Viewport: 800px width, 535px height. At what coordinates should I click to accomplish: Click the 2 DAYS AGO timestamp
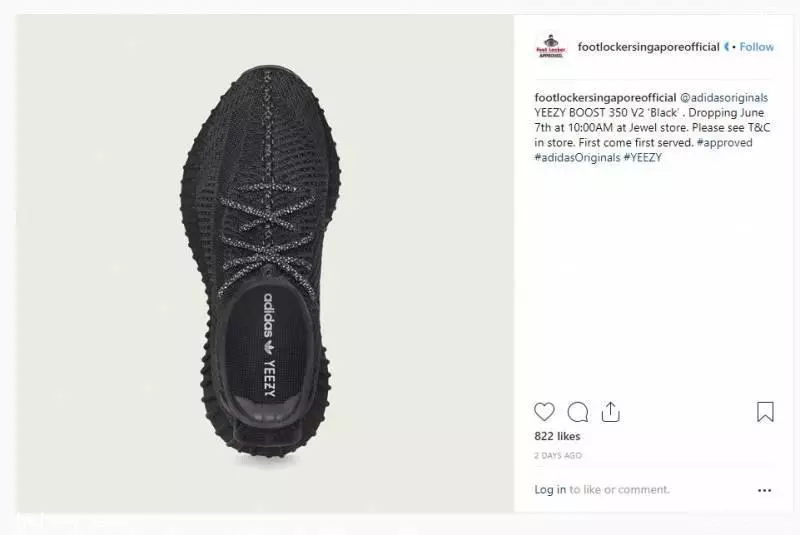[x=558, y=455]
